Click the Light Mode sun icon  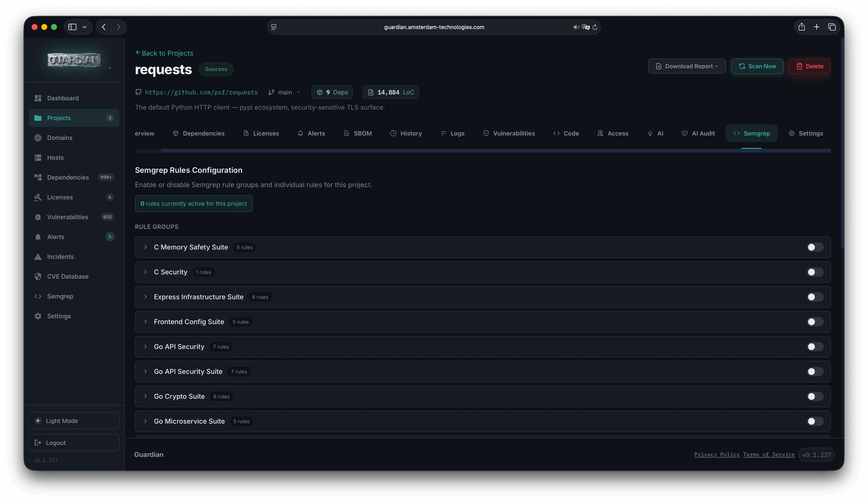pyautogui.click(x=38, y=421)
